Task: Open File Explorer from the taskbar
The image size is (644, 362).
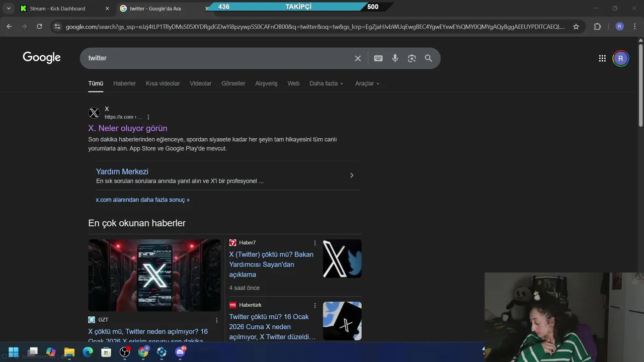Action: coord(69,352)
